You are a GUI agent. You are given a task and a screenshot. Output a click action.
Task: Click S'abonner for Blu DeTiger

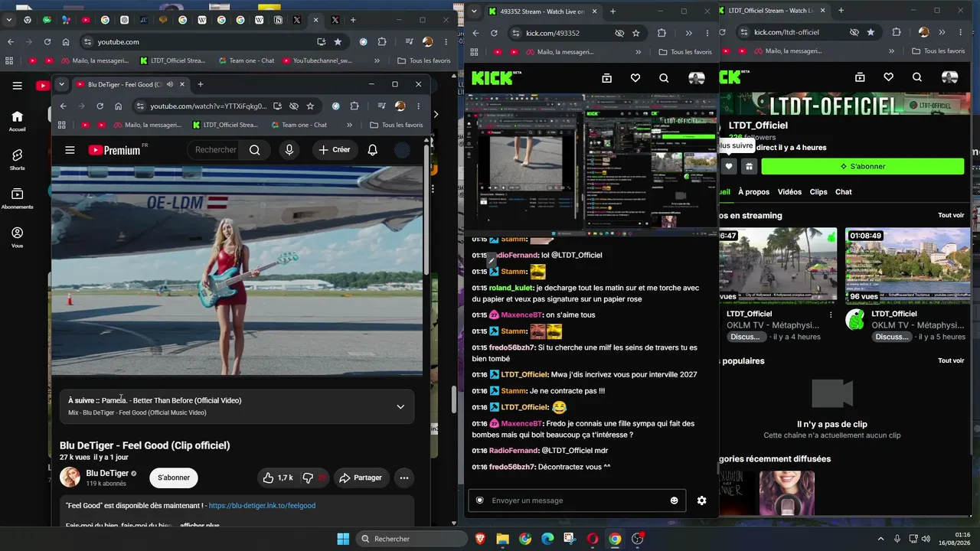click(174, 478)
